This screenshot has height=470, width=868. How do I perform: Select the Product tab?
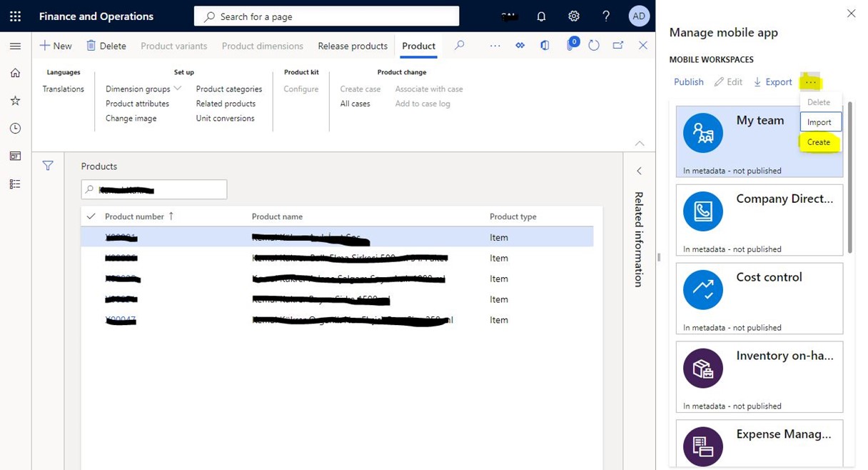(418, 46)
